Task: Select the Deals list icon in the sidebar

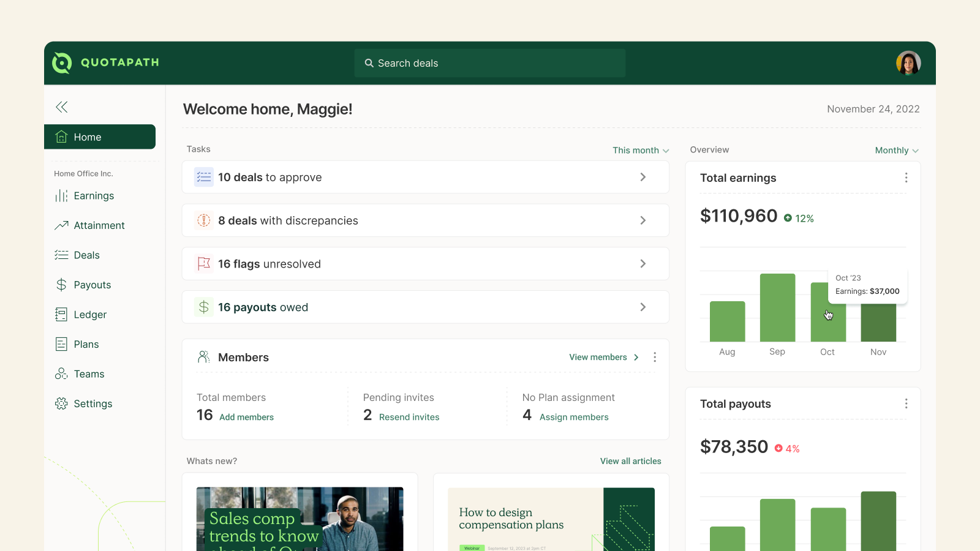Action: click(x=61, y=255)
